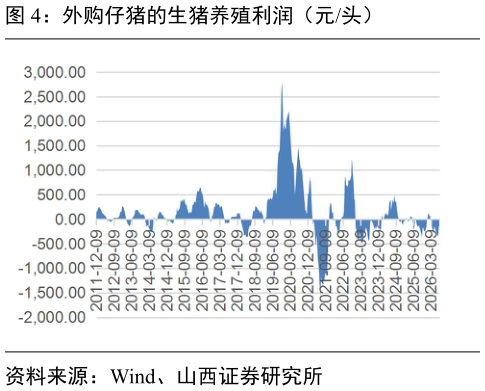The image size is (485, 391).
Task: Click the 2014-12-09 date label
Action: click(x=167, y=270)
